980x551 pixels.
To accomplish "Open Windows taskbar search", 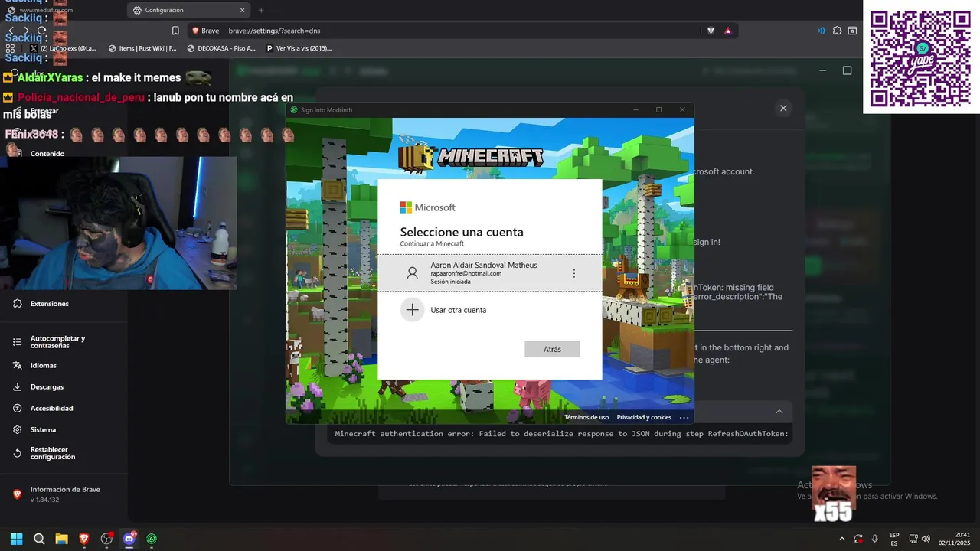I will pos(39,539).
